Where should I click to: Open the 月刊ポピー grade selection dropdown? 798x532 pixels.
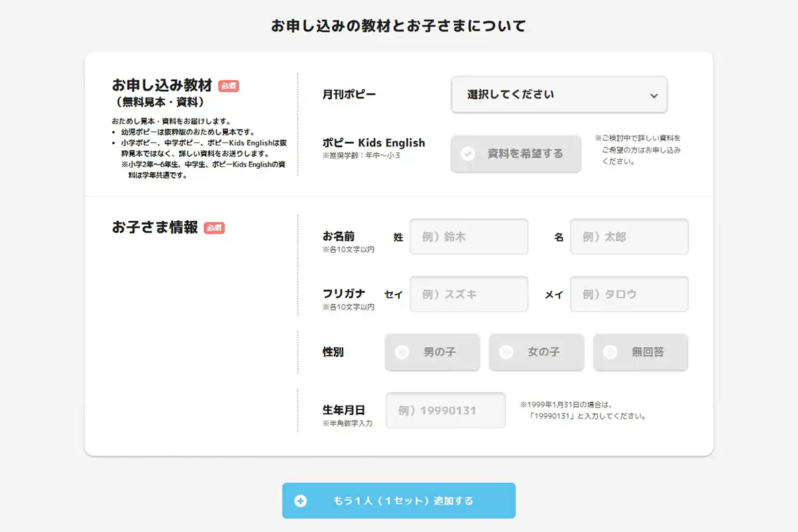pos(559,94)
